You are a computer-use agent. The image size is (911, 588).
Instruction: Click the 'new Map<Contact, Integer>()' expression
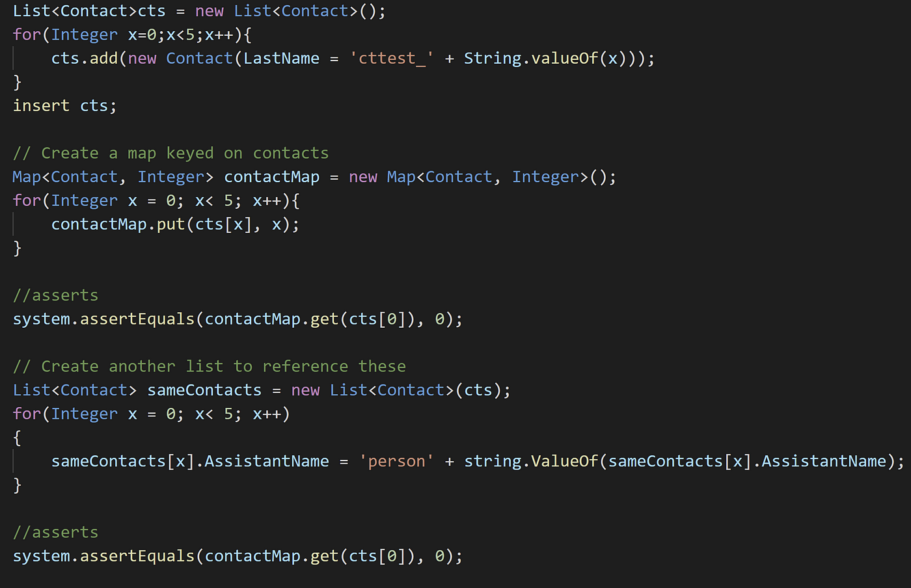482,177
